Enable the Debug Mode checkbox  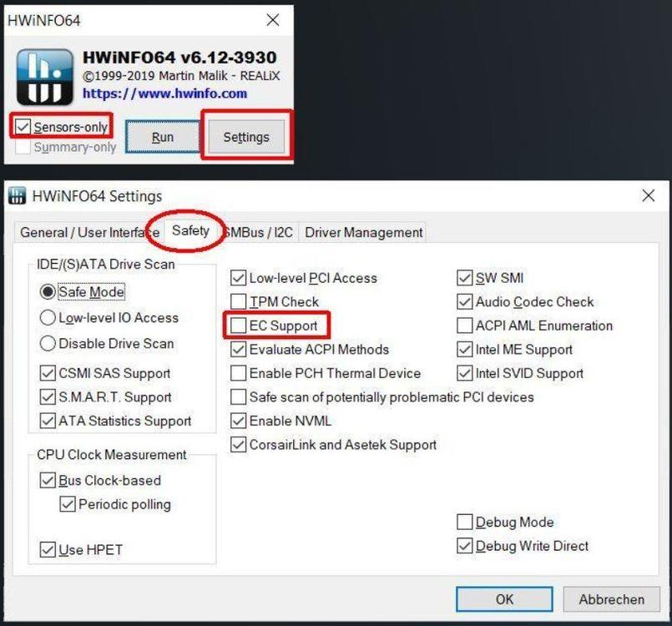[x=465, y=523]
